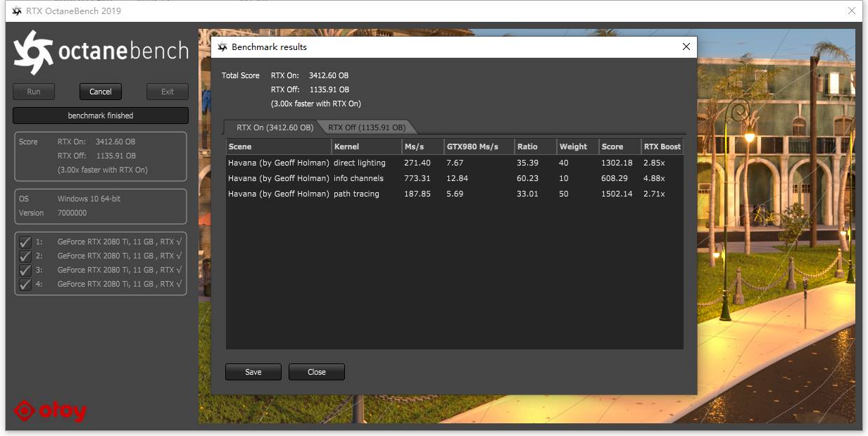Uncheck GPU 1 GeForce RTX 2080 Ti
This screenshot has width=868, height=436.
(25, 242)
